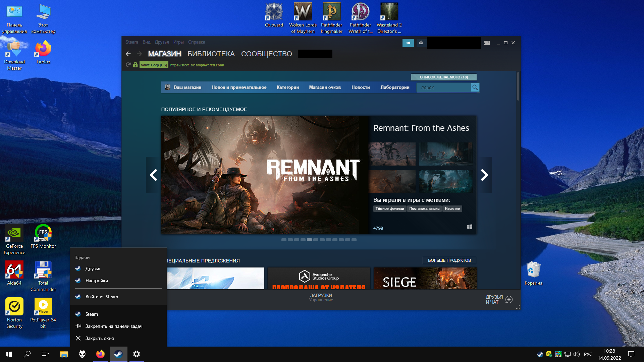Select Закрепить на панели задач
This screenshot has height=362, width=644.
click(118, 326)
